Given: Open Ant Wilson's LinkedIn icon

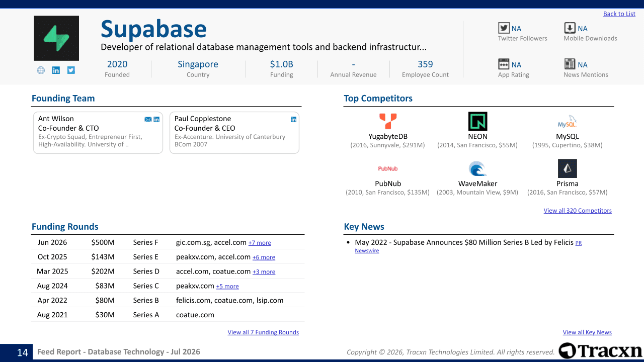Looking at the screenshot, I should [156, 119].
